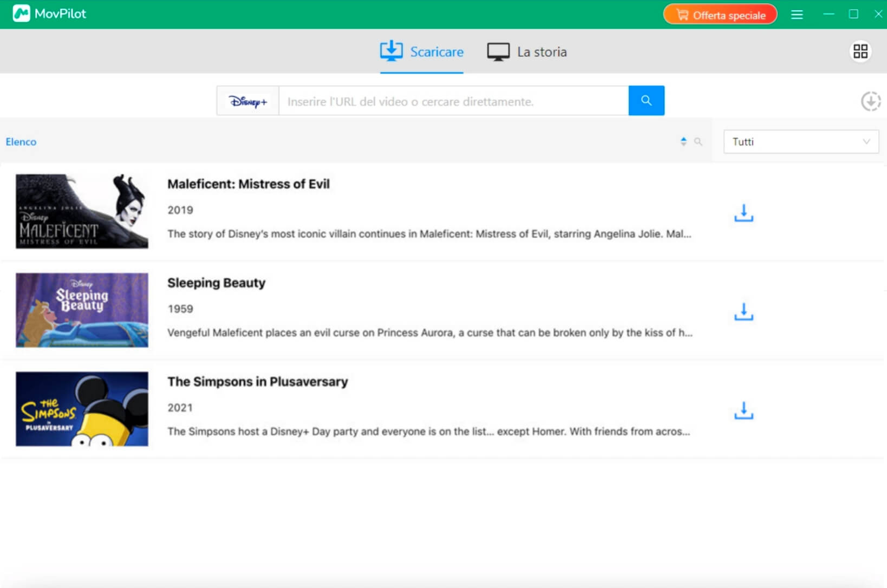
Task: Click the small list search magnifier
Action: 698,142
